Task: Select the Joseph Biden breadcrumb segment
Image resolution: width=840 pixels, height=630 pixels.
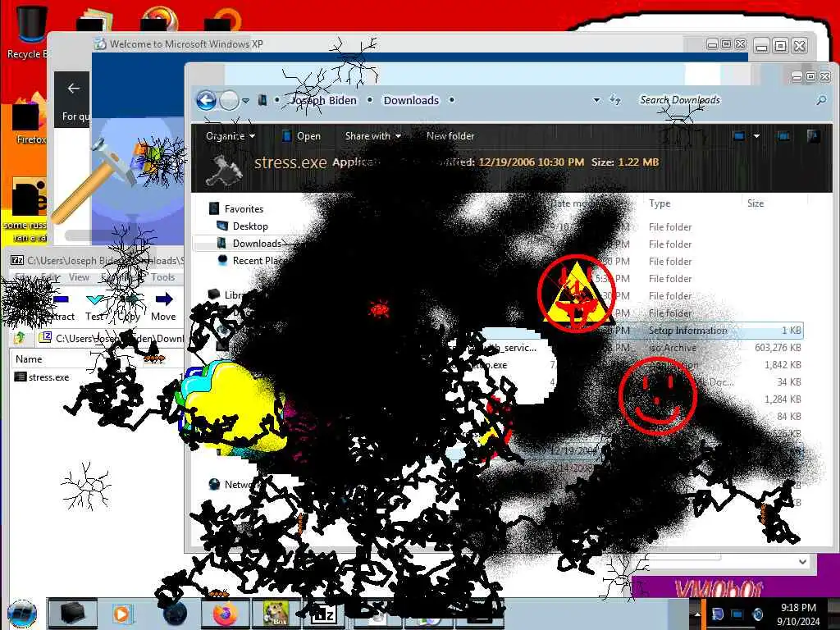Action: point(323,100)
